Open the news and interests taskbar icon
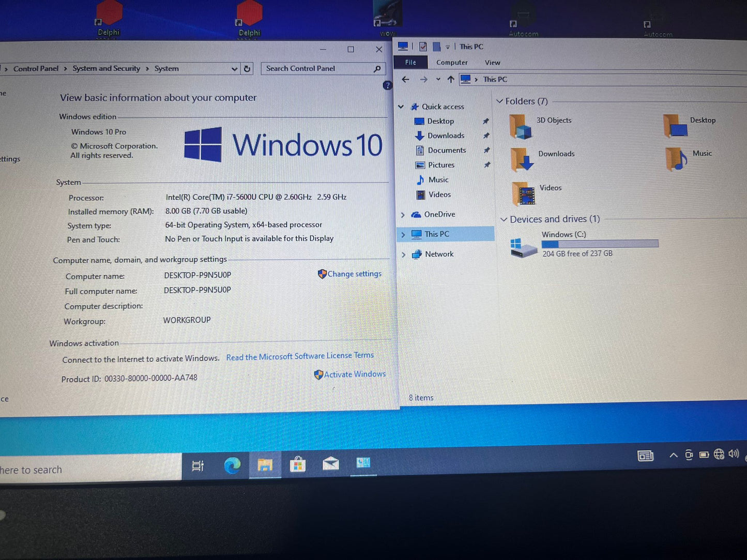 645,456
